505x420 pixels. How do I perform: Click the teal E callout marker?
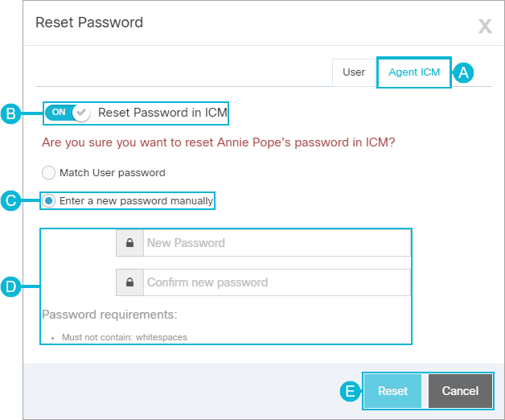click(351, 391)
